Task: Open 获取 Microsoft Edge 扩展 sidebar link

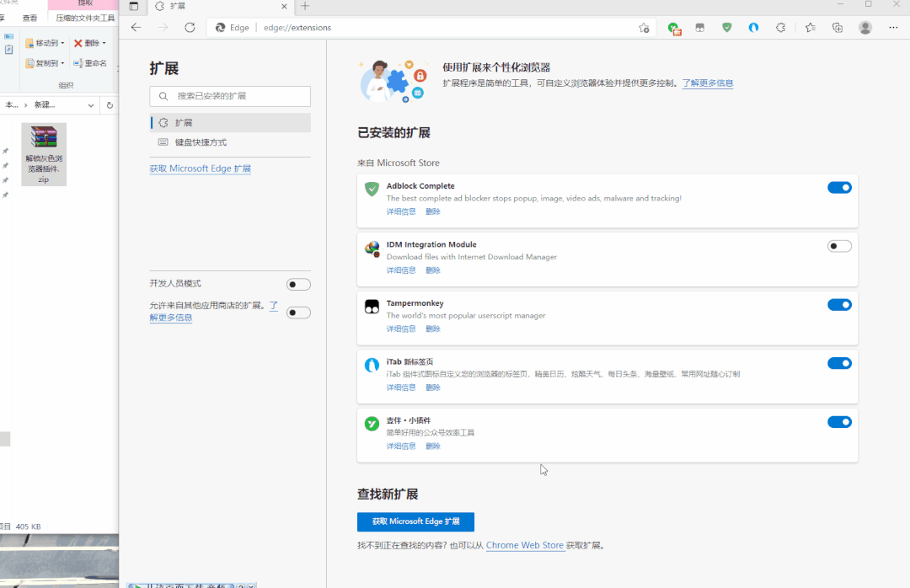Action: tap(201, 168)
